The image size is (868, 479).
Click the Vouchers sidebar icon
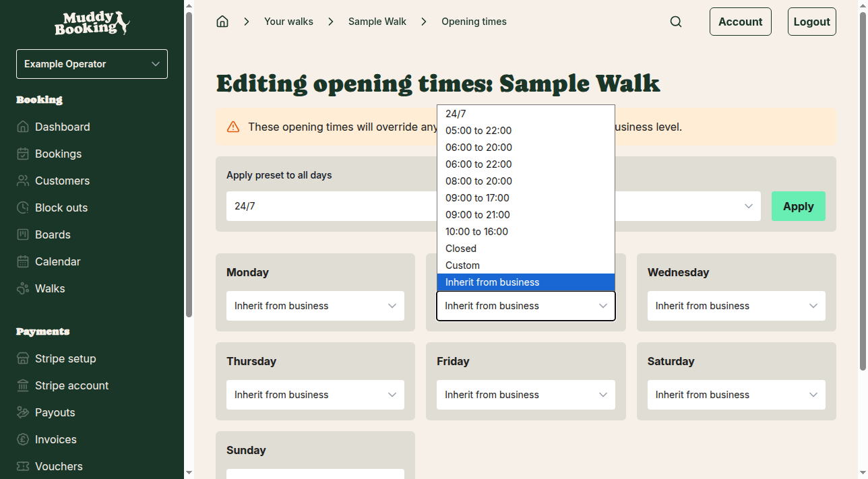pos(22,466)
